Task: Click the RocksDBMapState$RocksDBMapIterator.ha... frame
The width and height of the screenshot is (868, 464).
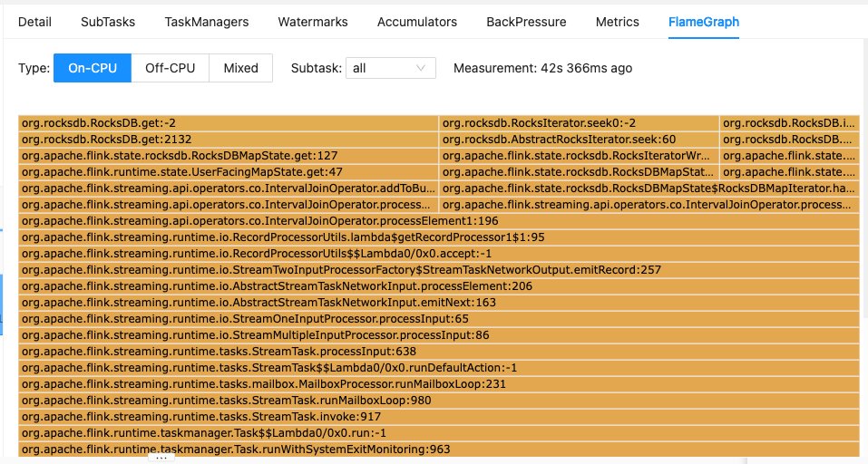Action: (x=649, y=188)
